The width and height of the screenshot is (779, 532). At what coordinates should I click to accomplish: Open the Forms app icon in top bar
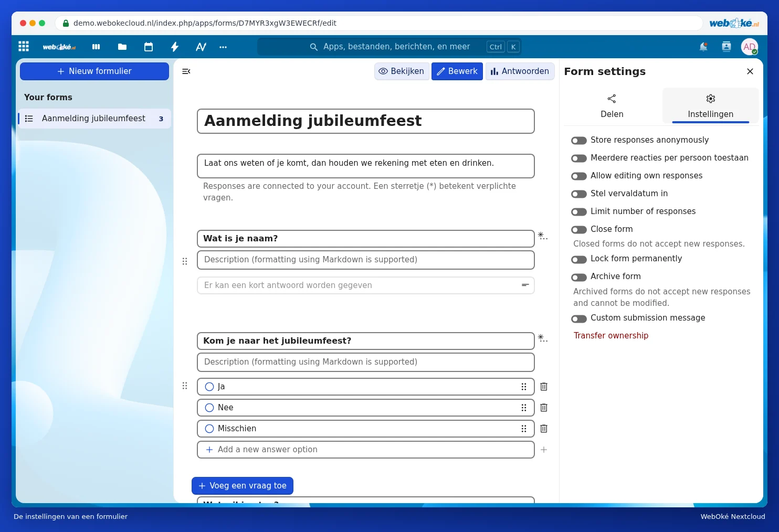pyautogui.click(x=201, y=47)
